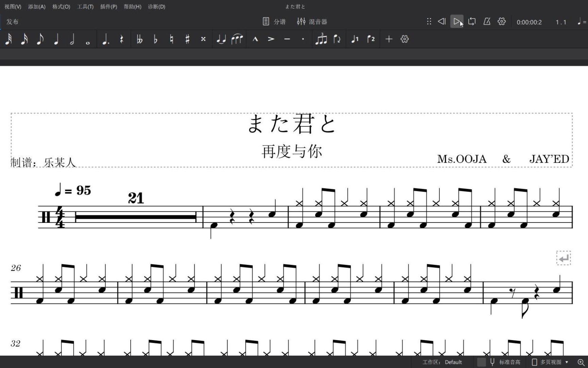Add a marcato articulation

pos(255,39)
